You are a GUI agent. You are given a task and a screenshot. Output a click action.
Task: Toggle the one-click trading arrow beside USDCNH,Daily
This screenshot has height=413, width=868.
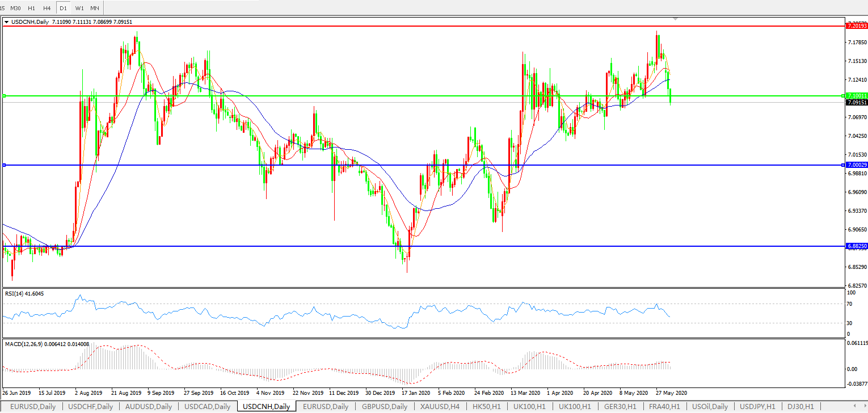tap(6, 22)
